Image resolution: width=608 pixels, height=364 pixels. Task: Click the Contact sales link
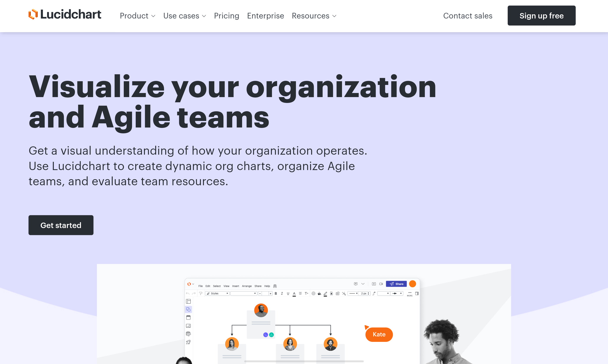[x=468, y=16]
